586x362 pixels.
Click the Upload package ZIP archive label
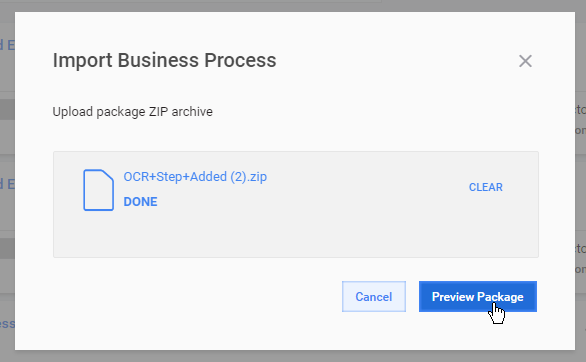pos(133,112)
